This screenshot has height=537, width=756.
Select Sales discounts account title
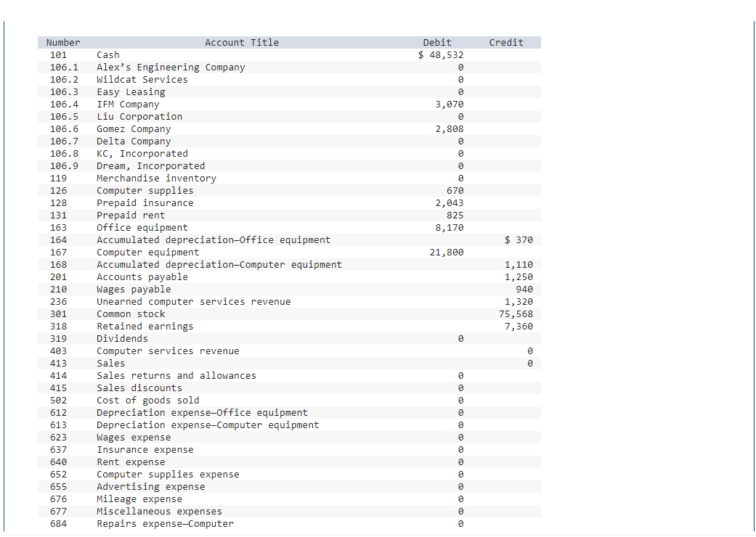[139, 388]
